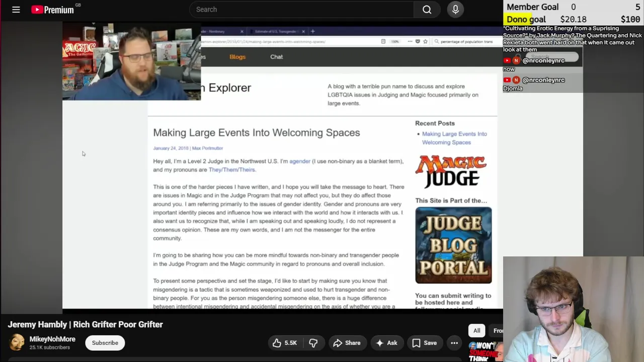Close the first browser tab
The width and height of the screenshot is (644, 362).
point(242,31)
